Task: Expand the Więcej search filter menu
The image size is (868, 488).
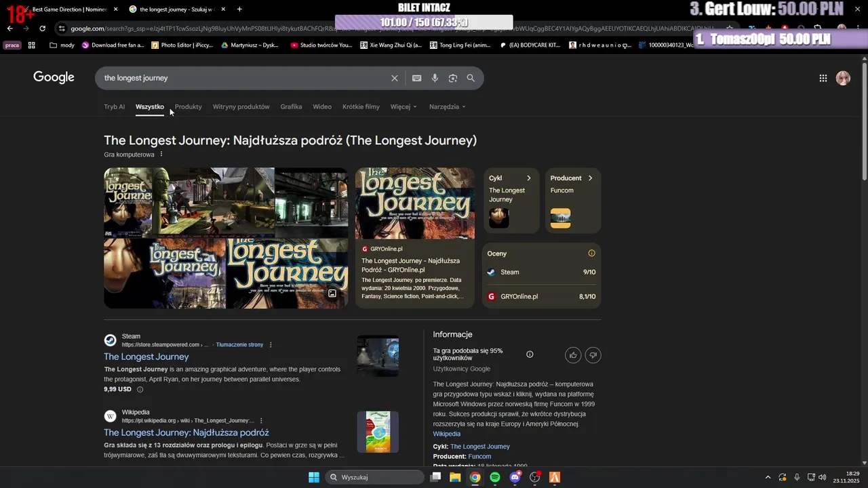Action: tap(403, 106)
